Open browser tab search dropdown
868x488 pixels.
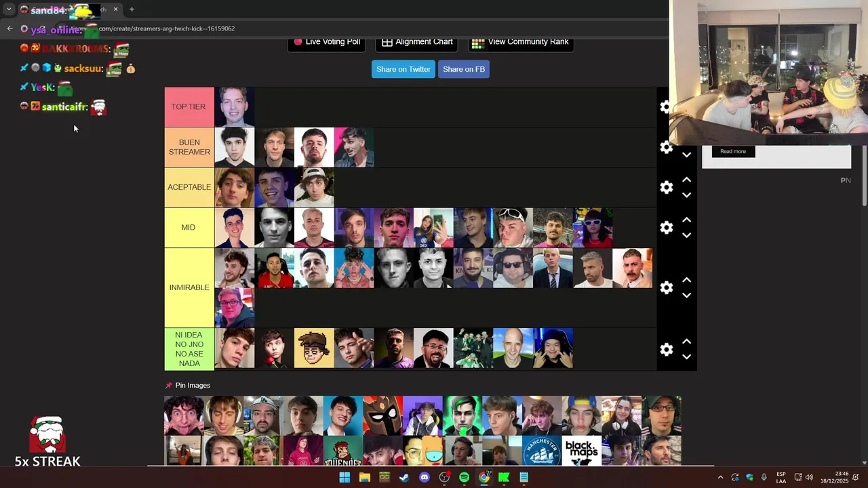[x=9, y=9]
